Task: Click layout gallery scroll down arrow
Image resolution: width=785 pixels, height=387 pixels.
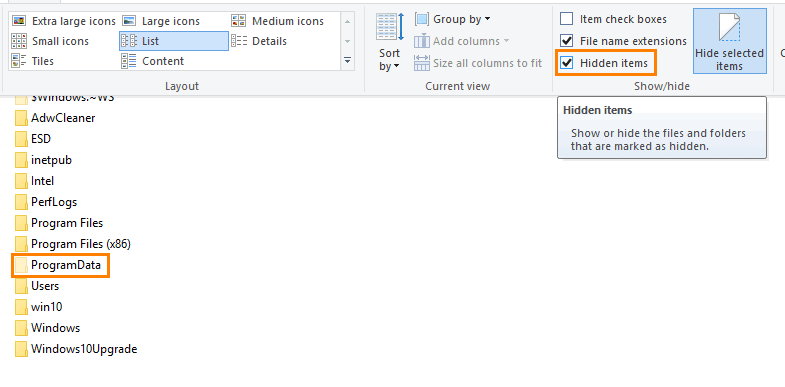Action: 347,41
